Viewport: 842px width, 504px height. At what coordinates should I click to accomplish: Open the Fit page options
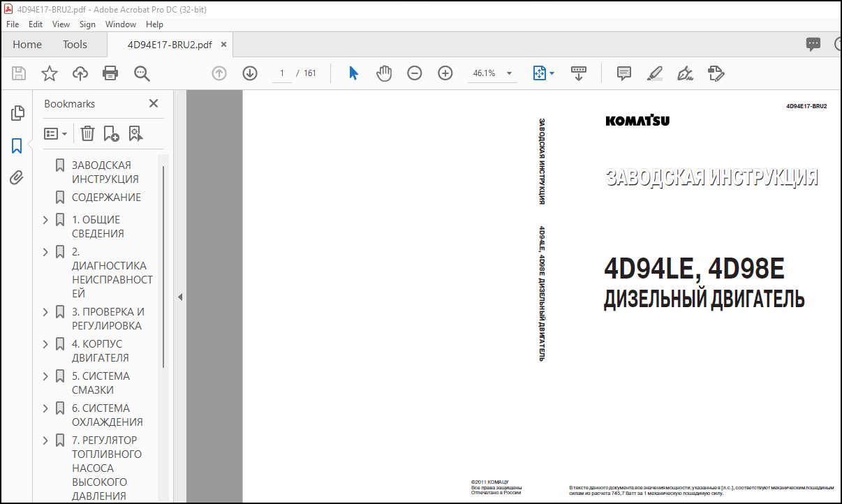tap(544, 73)
